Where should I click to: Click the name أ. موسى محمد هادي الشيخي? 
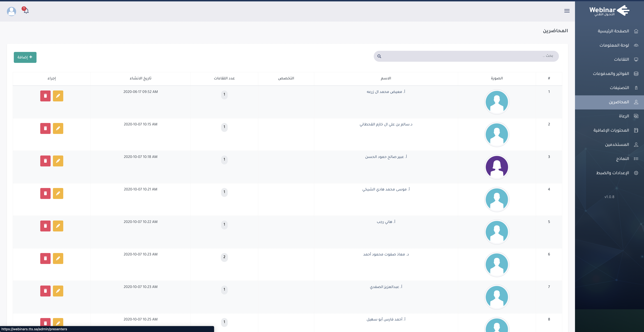(x=386, y=189)
